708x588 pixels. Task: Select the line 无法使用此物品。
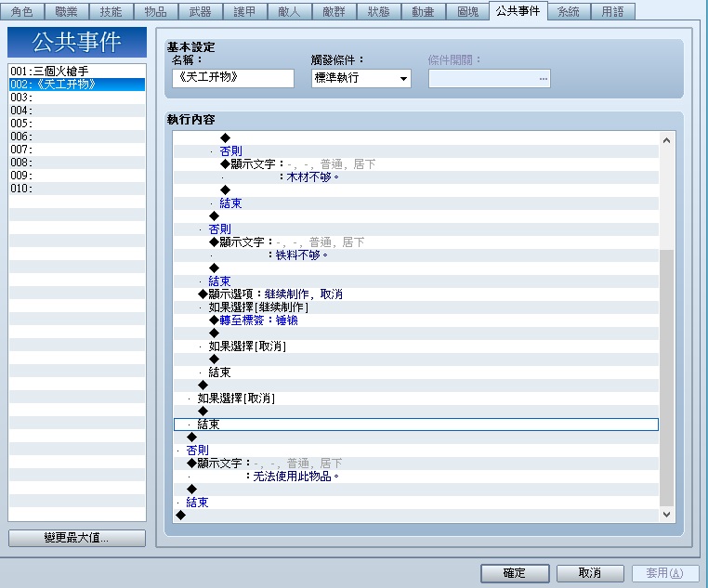tap(416, 477)
